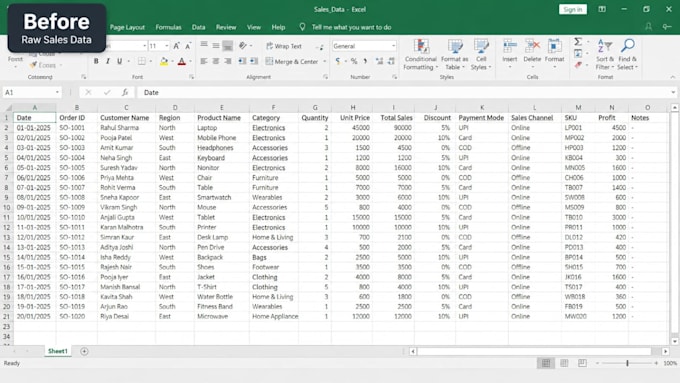Apply Percent Style format
The image size is (680, 383).
354,61
